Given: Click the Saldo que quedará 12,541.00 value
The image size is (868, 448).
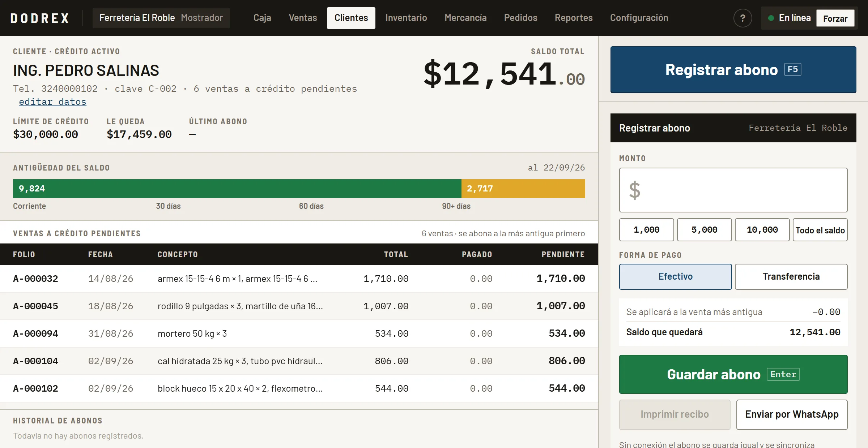Looking at the screenshot, I should tap(815, 332).
